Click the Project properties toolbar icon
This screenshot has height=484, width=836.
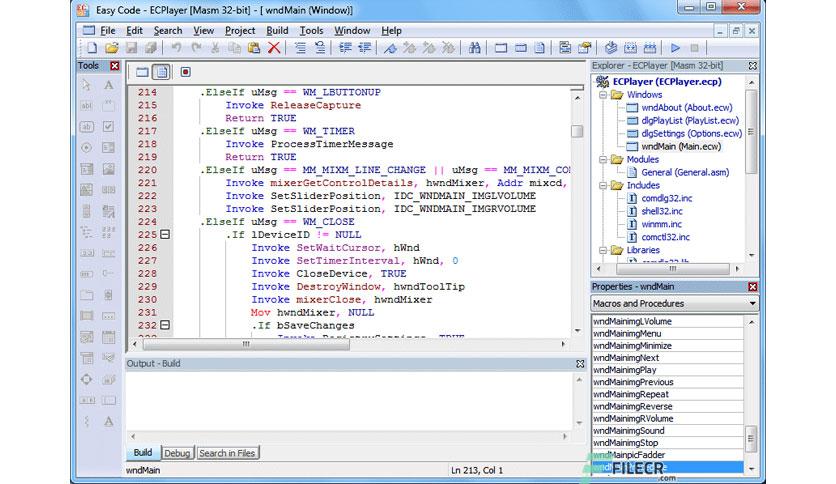pos(565,48)
